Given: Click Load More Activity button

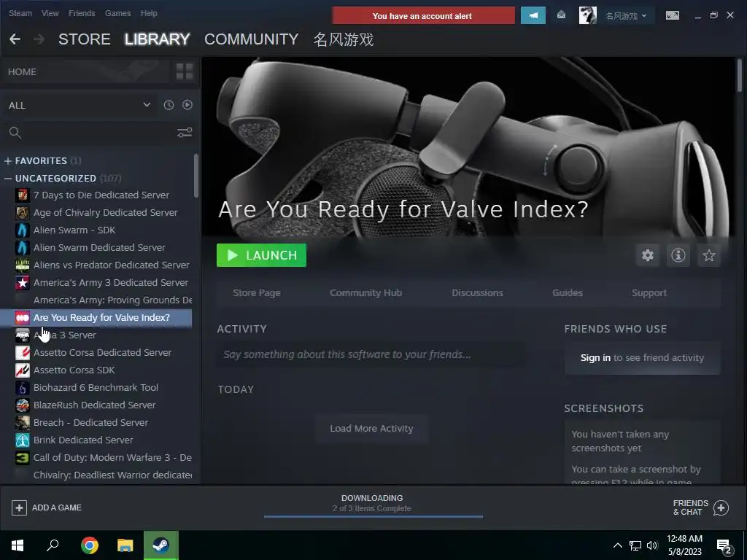Looking at the screenshot, I should [x=371, y=429].
